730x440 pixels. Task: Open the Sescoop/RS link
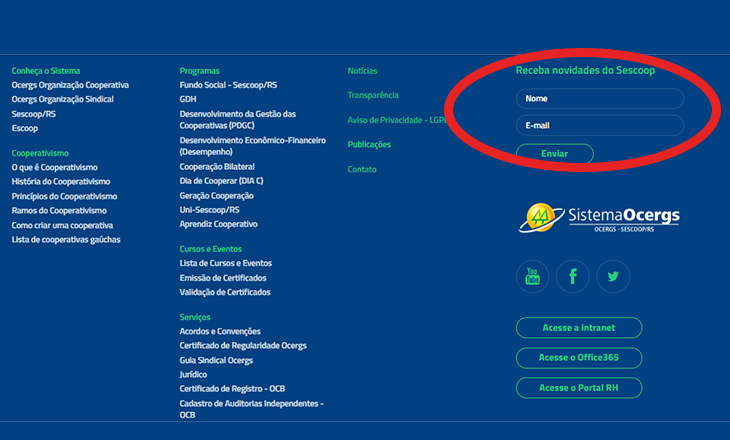(x=34, y=114)
